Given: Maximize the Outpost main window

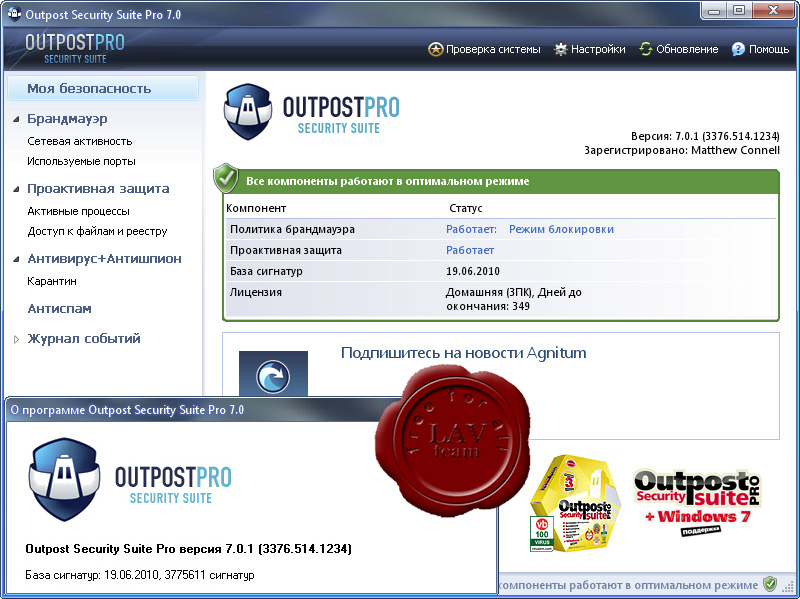Looking at the screenshot, I should (x=739, y=11).
